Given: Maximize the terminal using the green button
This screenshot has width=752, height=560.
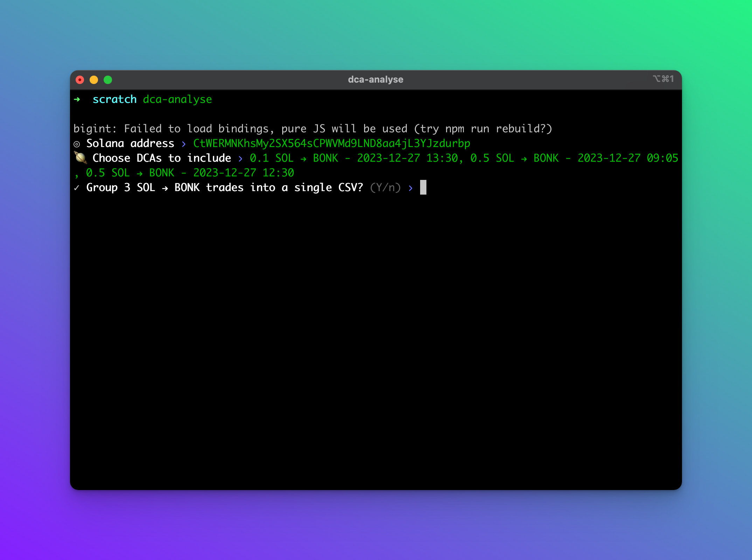Looking at the screenshot, I should [x=108, y=80].
